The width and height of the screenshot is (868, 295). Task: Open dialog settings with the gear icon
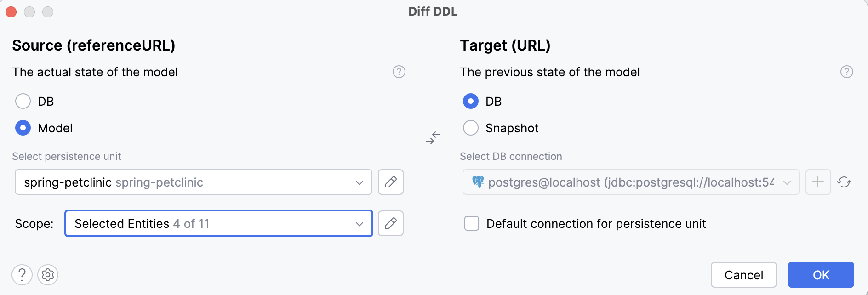pyautogui.click(x=47, y=275)
